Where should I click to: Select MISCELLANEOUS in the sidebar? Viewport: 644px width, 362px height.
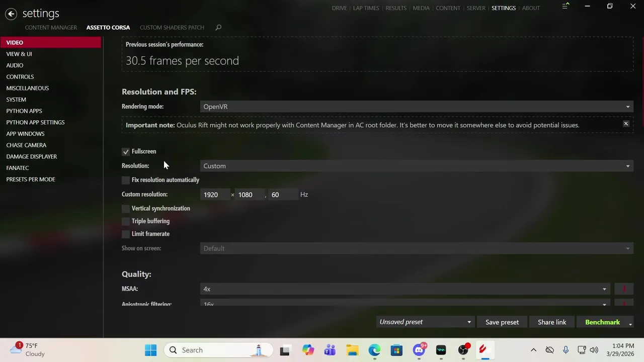[x=50, y=88]
